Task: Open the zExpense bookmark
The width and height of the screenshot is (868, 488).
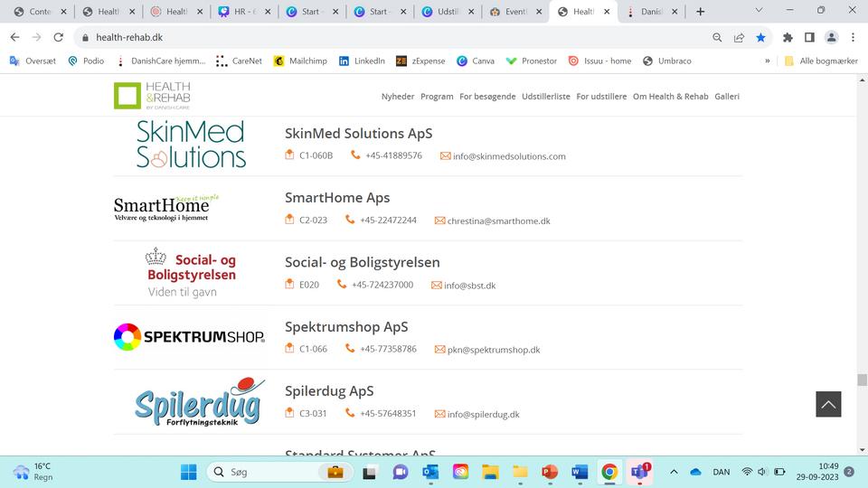Action: coord(420,61)
